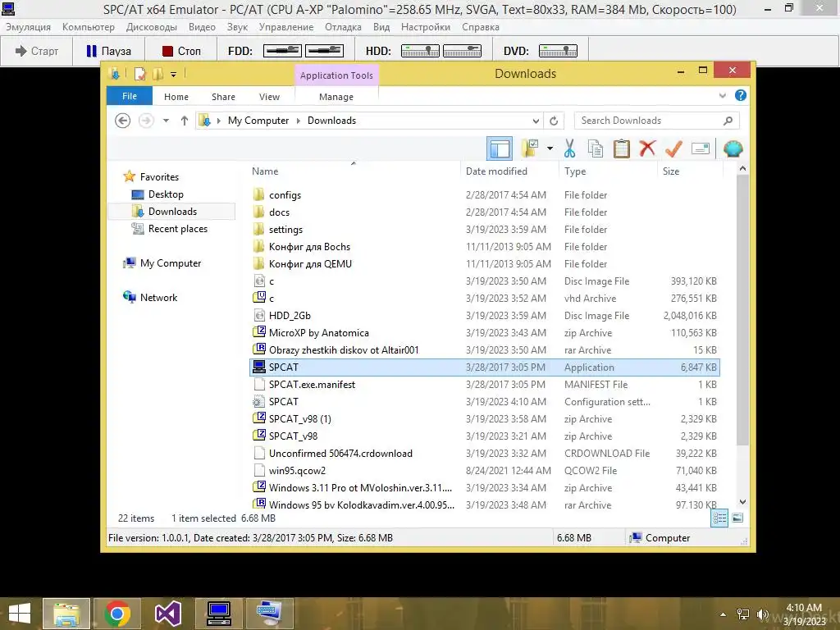Open the File ribbon tab

click(130, 96)
